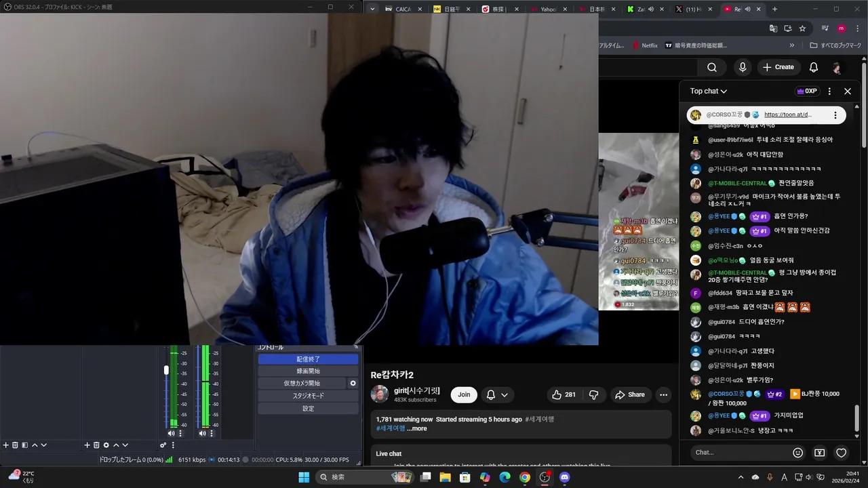Click YouTube search magnifier button
The width and height of the screenshot is (868, 488).
[712, 67]
